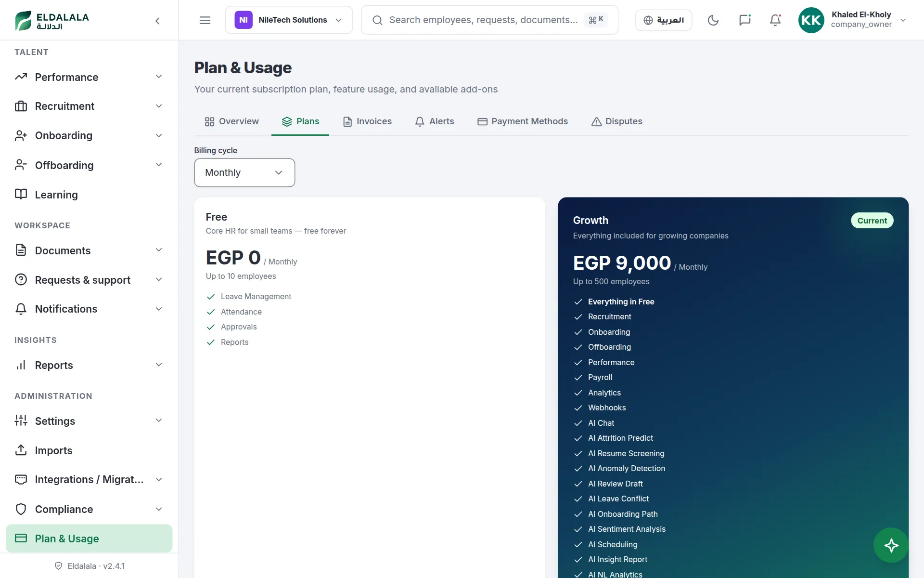Expand the Compliance sidebar section

click(x=89, y=509)
